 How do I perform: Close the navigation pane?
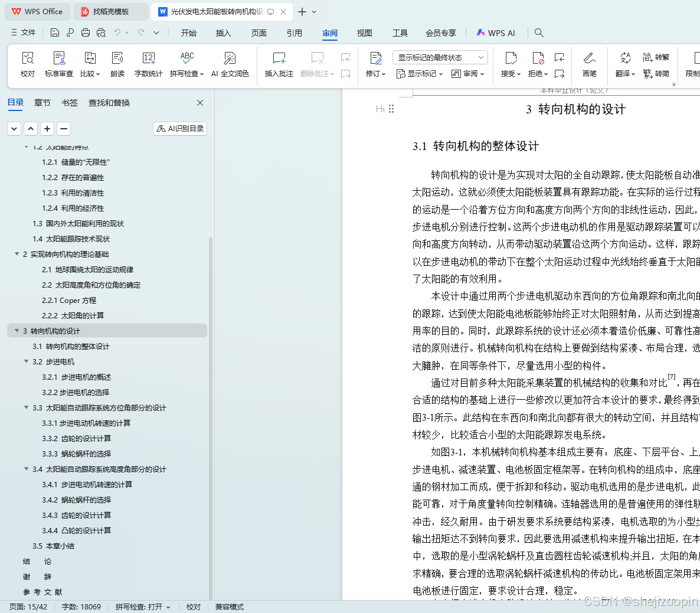200,103
